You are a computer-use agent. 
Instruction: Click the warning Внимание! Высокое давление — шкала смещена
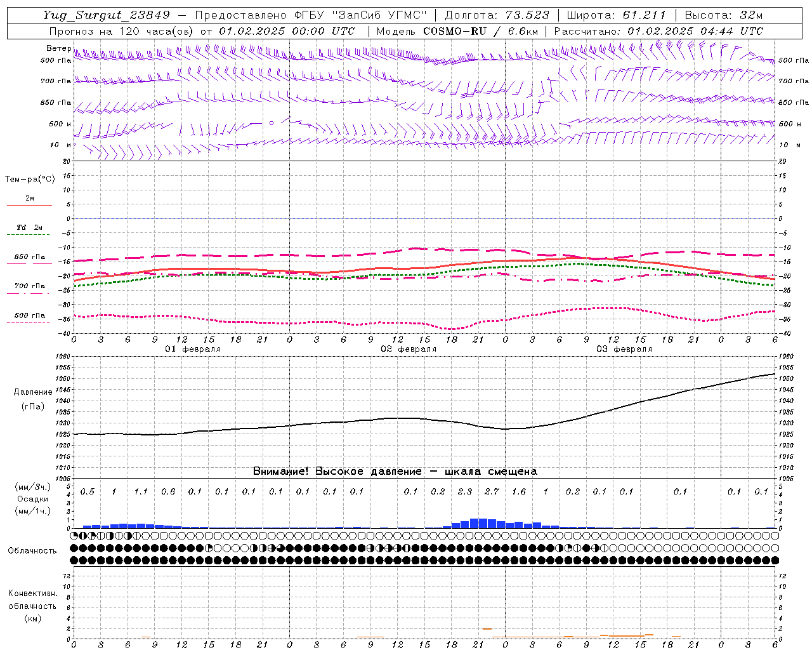tap(395, 472)
